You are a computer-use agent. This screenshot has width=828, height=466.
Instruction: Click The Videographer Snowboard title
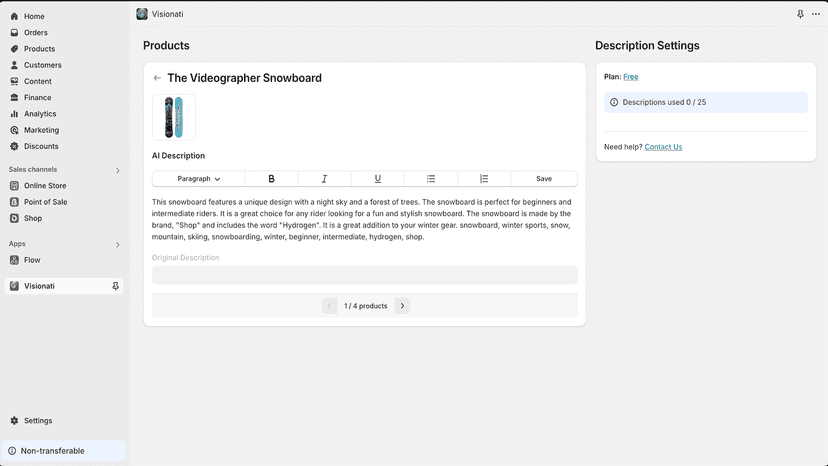pos(244,78)
